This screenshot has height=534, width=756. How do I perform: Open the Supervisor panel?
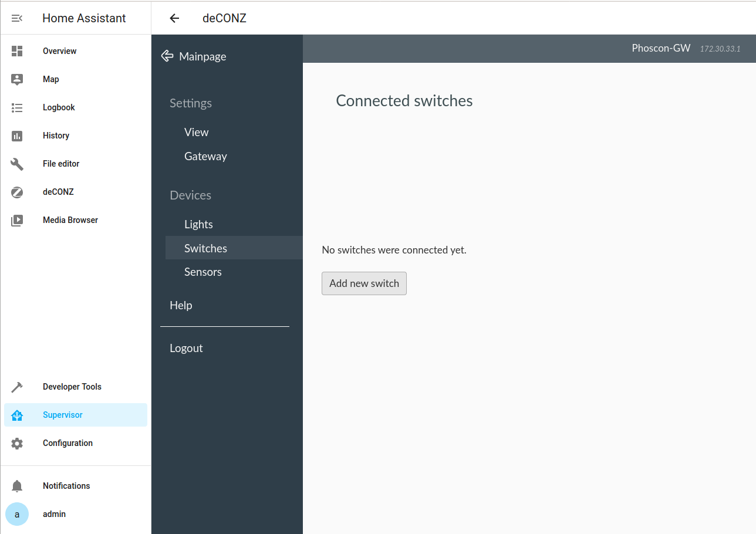tap(63, 415)
